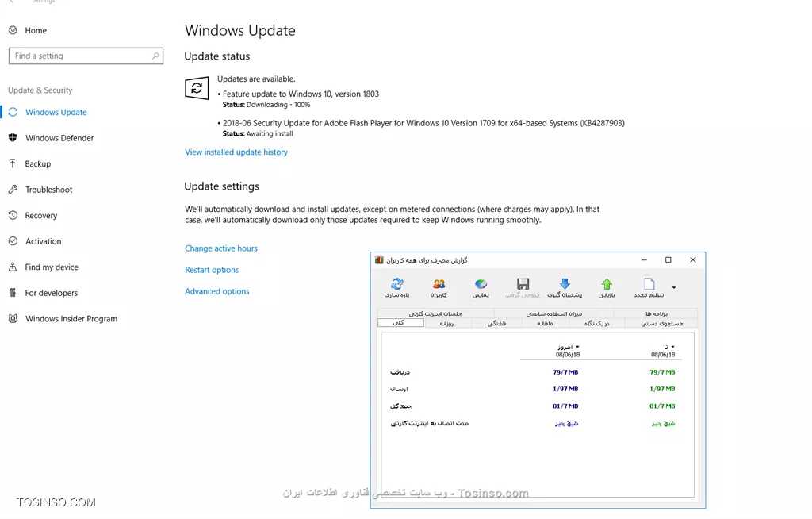Switch to the کلی tab
812x519 pixels.
[x=400, y=323]
